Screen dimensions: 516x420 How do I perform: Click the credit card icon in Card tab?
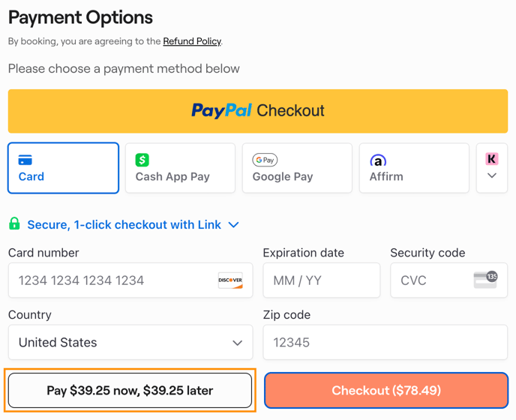pyautogui.click(x=25, y=160)
